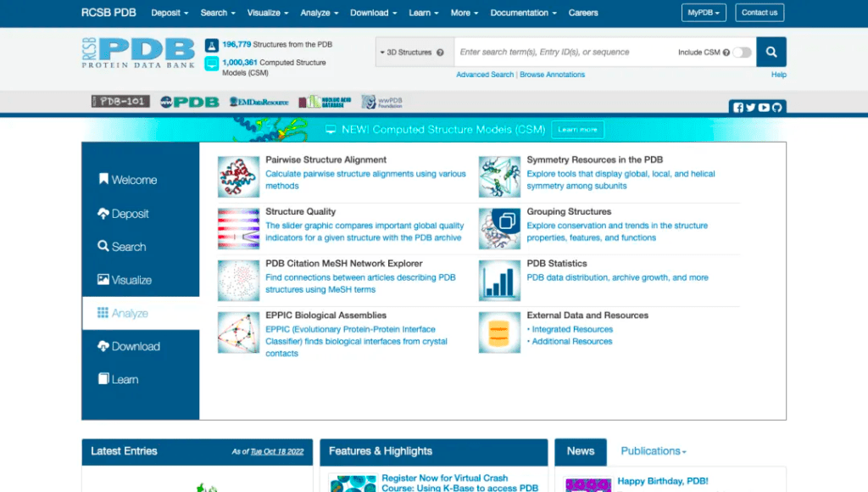868x492 pixels.
Task: Click the Pairwise Structure Alignment thumbnail icon
Action: pyautogui.click(x=238, y=176)
